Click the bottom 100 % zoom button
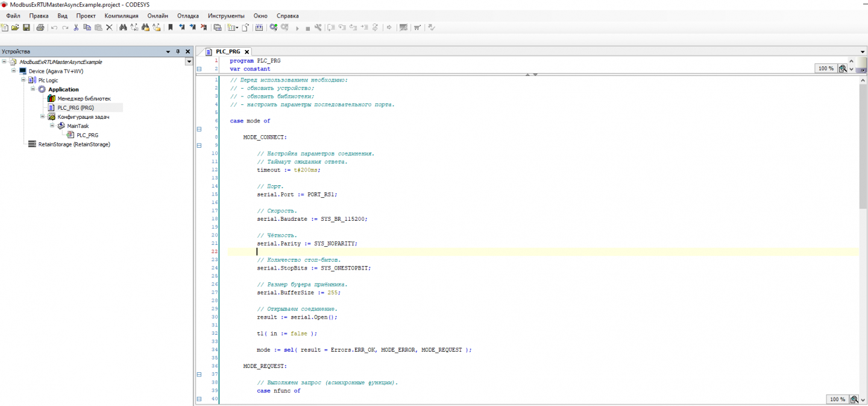The height and width of the screenshot is (406, 868). pos(837,399)
